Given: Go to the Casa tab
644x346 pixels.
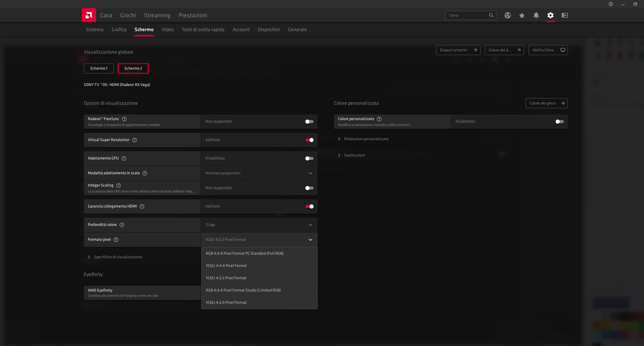Looking at the screenshot, I should (106, 15).
